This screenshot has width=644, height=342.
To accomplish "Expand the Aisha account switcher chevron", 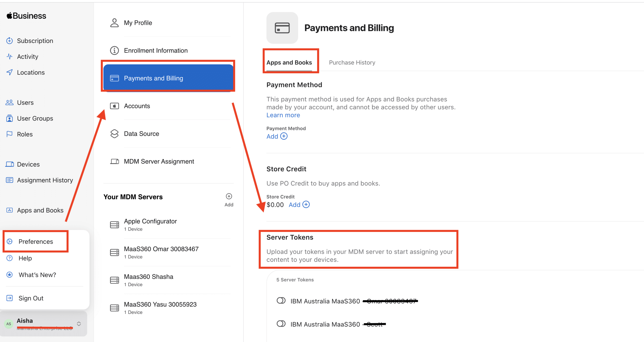I will pos(79,324).
